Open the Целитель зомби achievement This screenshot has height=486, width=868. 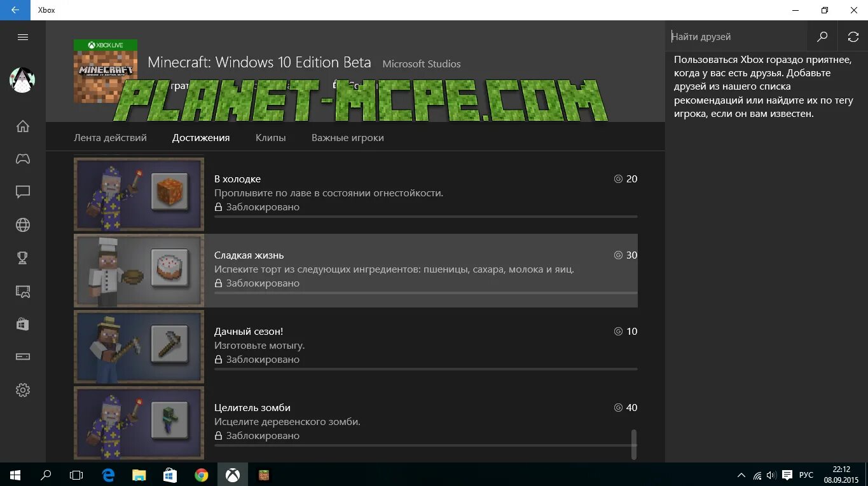pyautogui.click(x=356, y=422)
